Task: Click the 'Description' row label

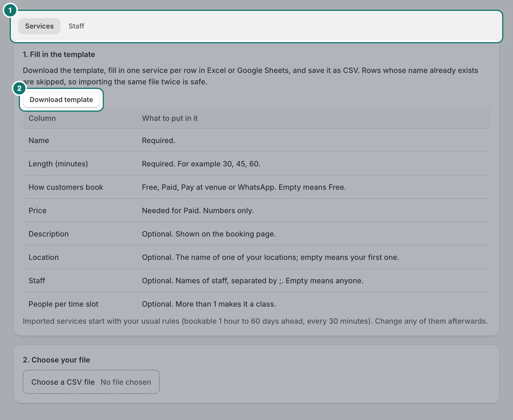Action: [48, 234]
